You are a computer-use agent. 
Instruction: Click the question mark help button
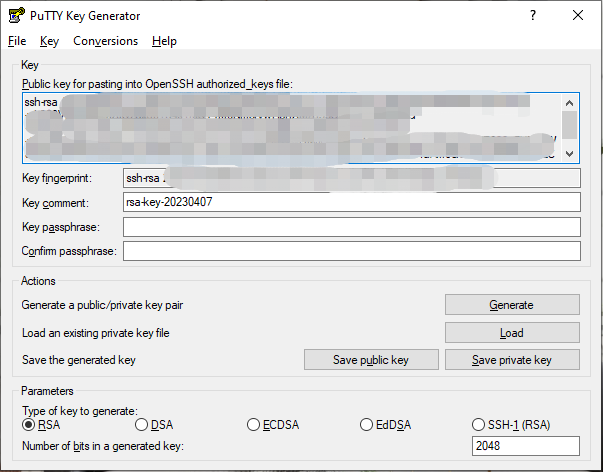[x=533, y=15]
